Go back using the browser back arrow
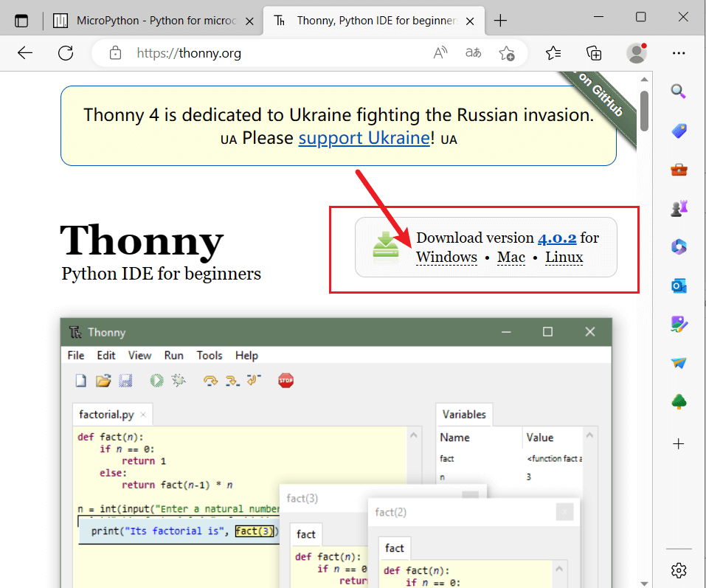The image size is (706, 588). (x=25, y=52)
